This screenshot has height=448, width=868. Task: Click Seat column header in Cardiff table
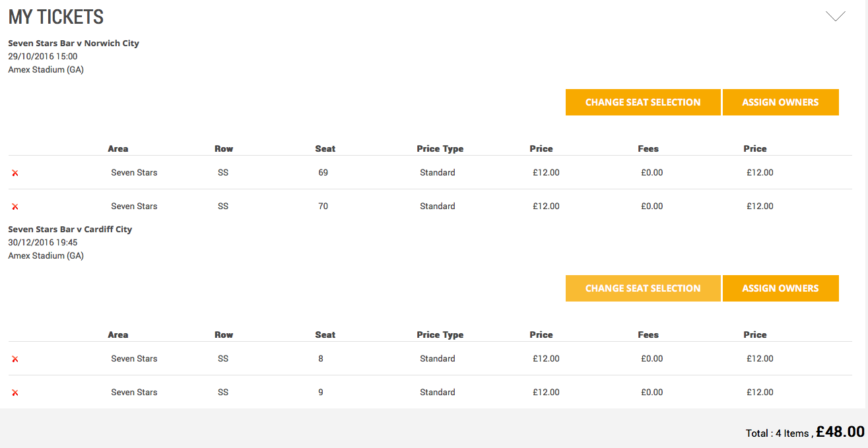pyautogui.click(x=325, y=335)
